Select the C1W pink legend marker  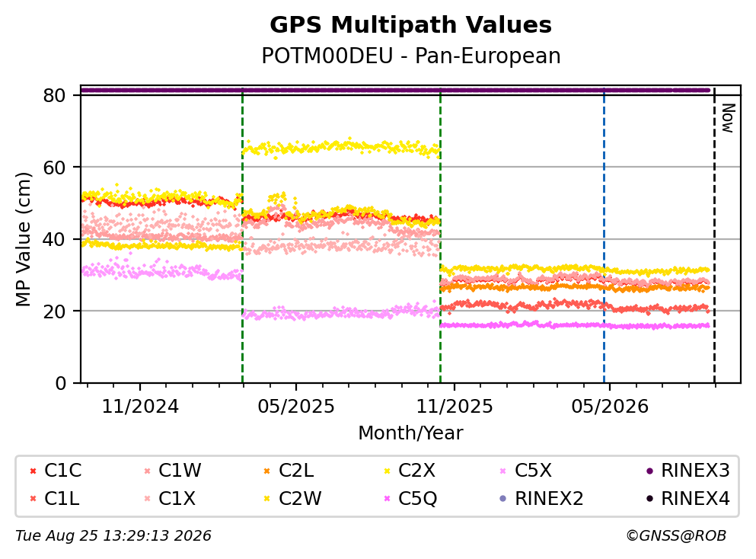[x=148, y=471]
